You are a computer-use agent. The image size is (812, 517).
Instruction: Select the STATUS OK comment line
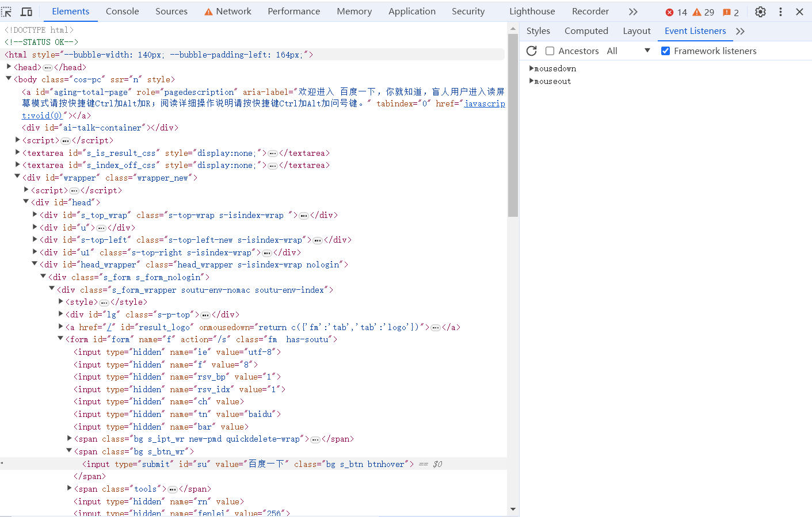click(x=41, y=42)
